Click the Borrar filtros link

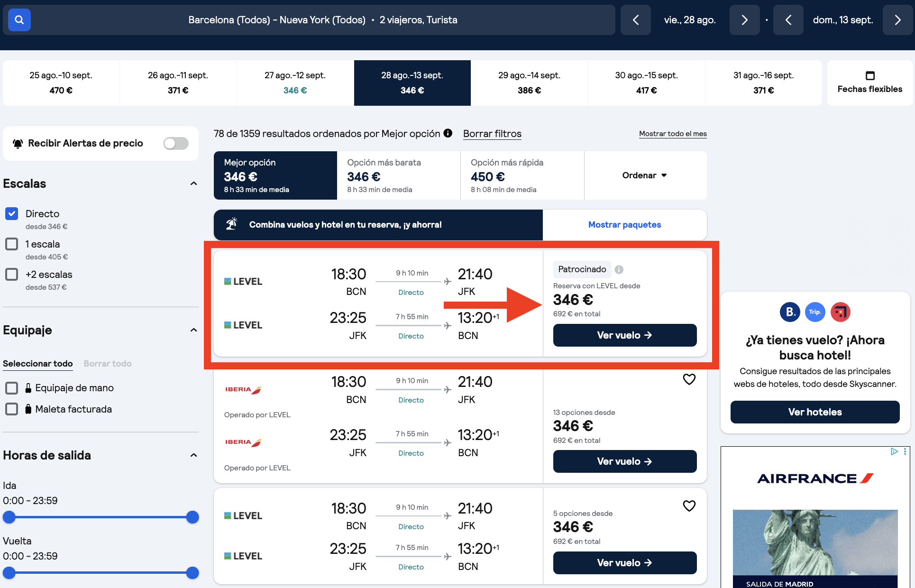point(492,134)
